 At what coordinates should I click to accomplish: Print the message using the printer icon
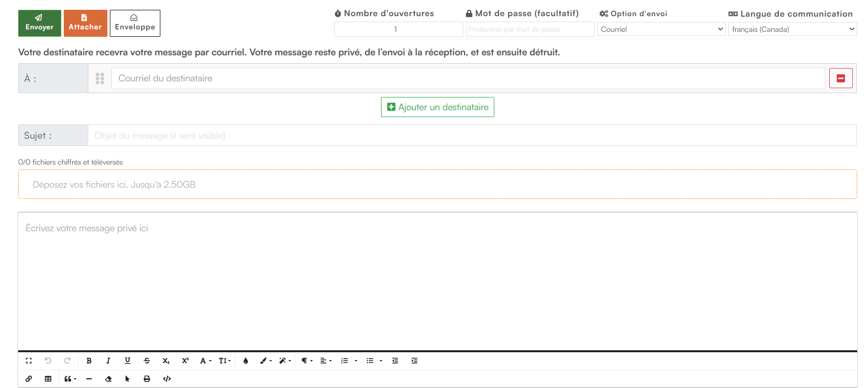tap(147, 379)
